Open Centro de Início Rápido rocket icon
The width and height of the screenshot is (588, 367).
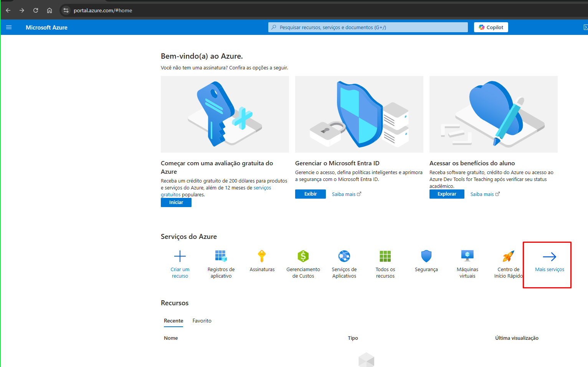(x=509, y=256)
